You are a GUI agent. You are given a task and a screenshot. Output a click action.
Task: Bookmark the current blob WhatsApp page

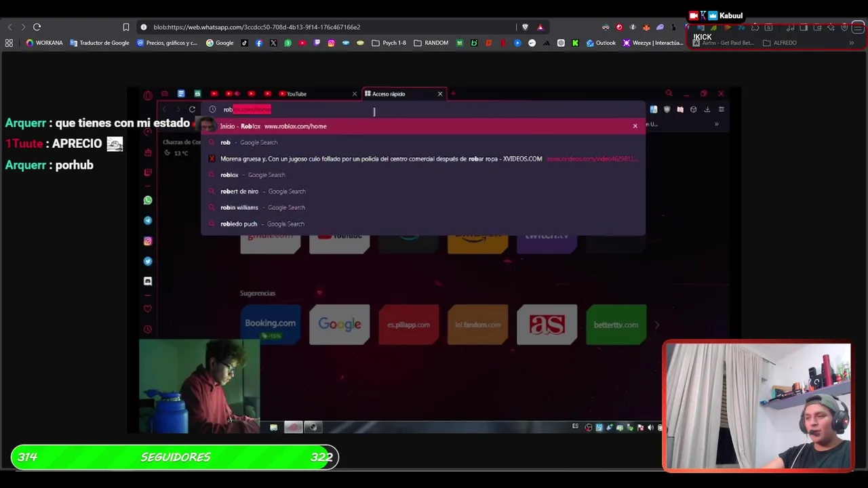(x=125, y=27)
